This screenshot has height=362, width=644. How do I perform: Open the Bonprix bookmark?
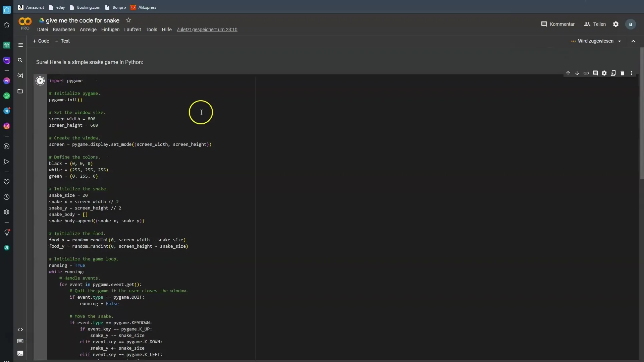pos(116,7)
